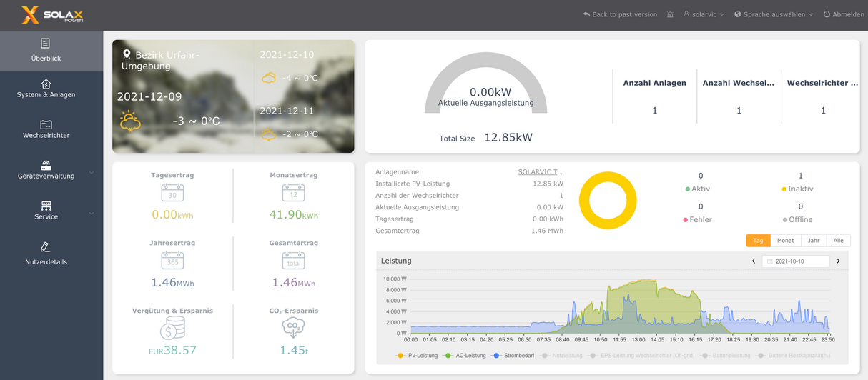Click the yellow status donut chart
Screen dimensions: 868x380
point(607,201)
